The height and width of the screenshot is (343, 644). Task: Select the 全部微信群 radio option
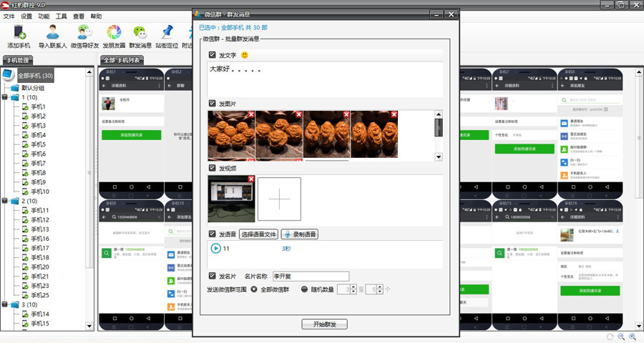[254, 289]
